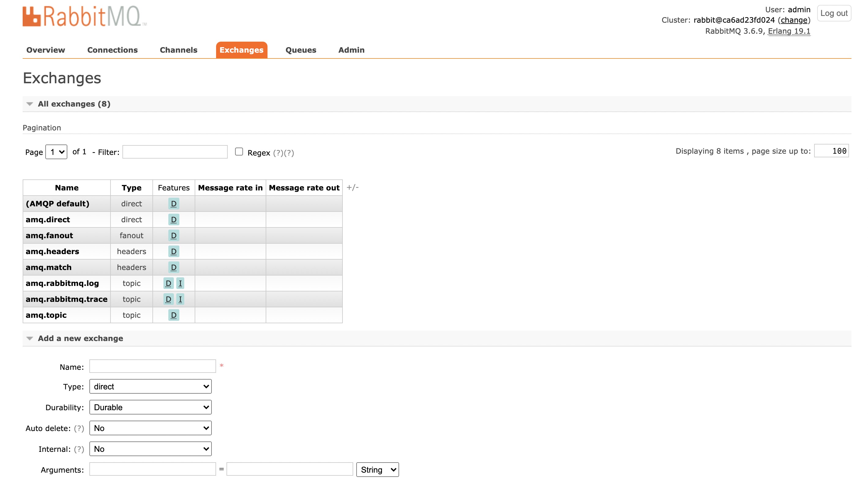
Task: Click the RabbitMQ logo
Action: pyautogui.click(x=84, y=16)
